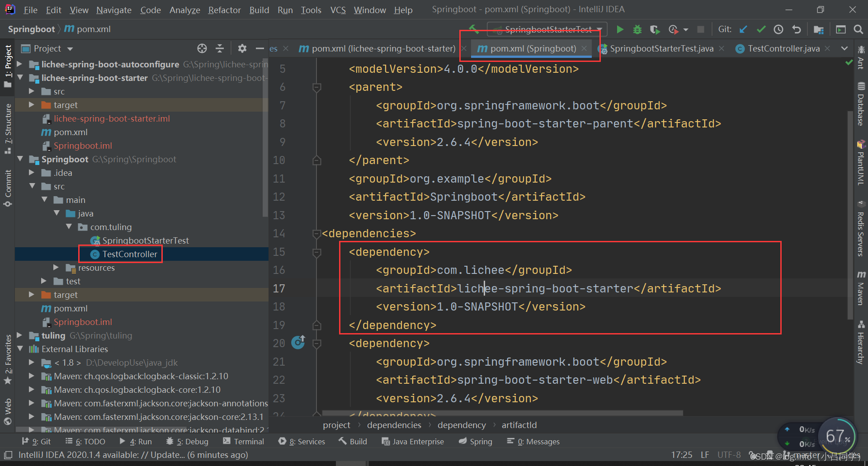Collapse all items in Project panel

220,48
